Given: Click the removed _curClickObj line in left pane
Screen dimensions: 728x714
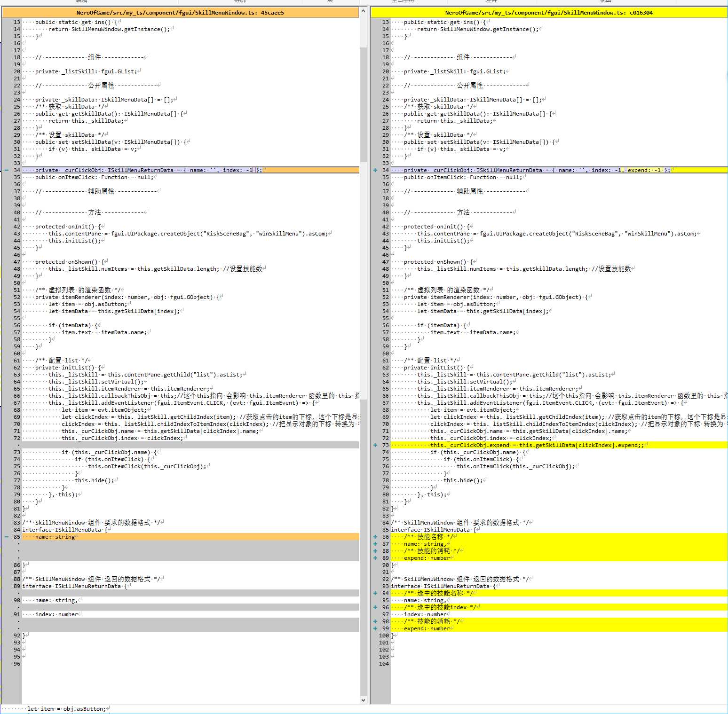Looking at the screenshot, I should [x=190, y=170].
